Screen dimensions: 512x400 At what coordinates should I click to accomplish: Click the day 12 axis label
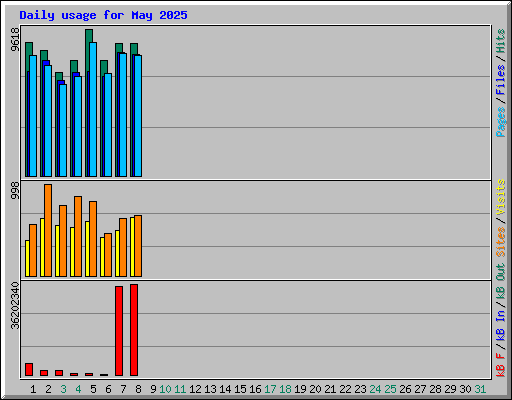[195, 389]
